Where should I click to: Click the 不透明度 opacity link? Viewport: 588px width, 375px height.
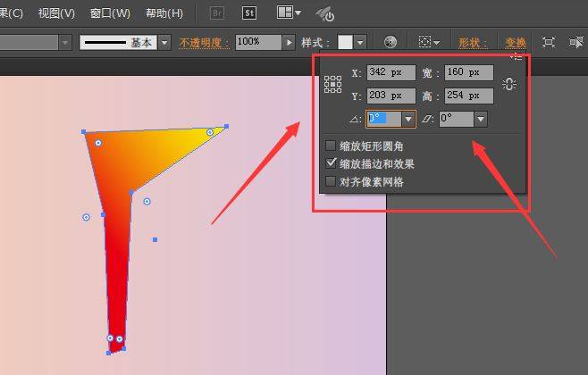pos(205,42)
